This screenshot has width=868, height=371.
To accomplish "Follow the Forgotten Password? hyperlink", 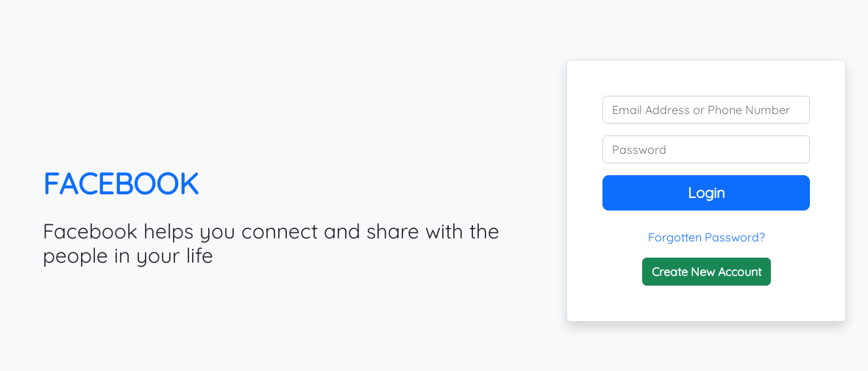I will pyautogui.click(x=706, y=238).
